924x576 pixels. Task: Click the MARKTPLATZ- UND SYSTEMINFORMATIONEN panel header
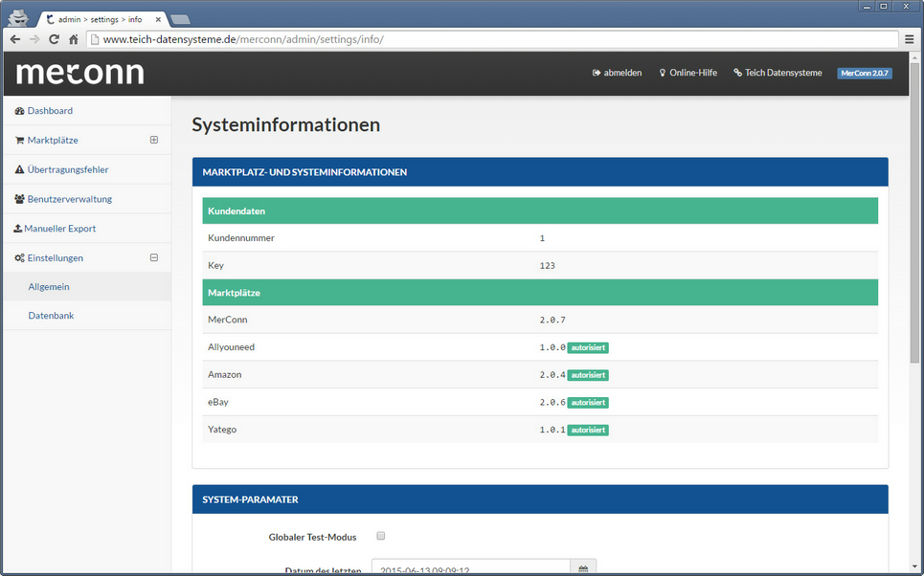pos(540,172)
